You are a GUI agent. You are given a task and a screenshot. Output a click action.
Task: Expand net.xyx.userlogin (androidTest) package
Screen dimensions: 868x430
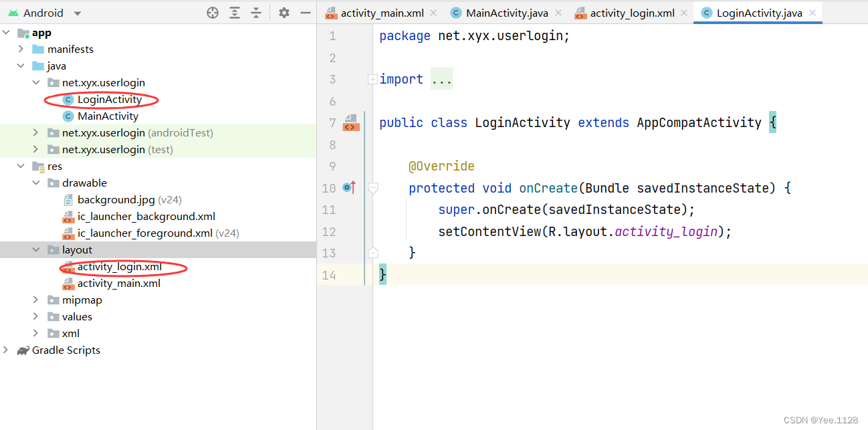click(36, 132)
